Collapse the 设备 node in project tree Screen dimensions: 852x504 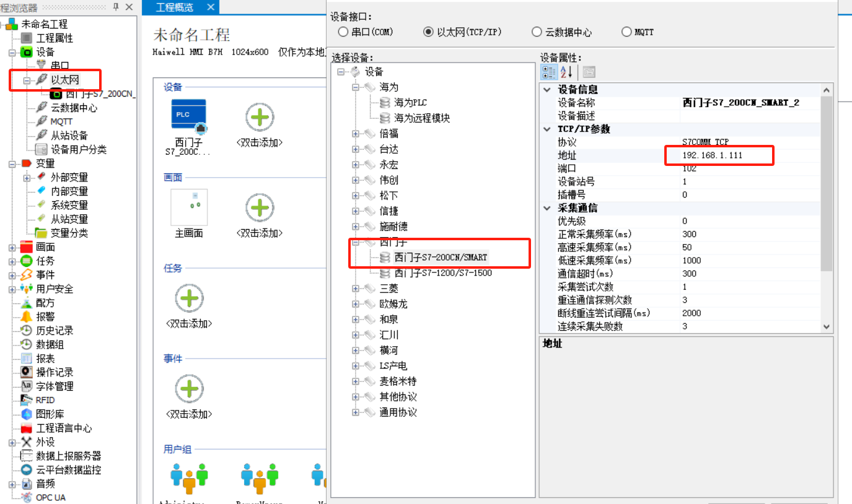12,53
